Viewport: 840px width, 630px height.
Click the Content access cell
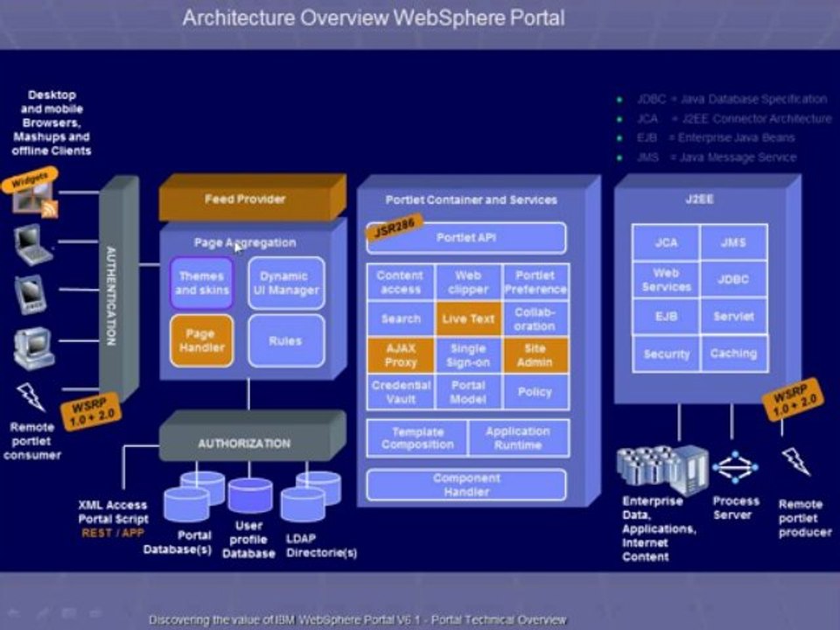(401, 283)
